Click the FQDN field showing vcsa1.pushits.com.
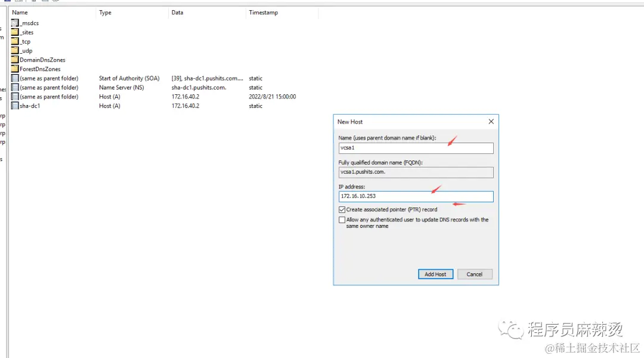644x358 pixels. click(x=416, y=172)
